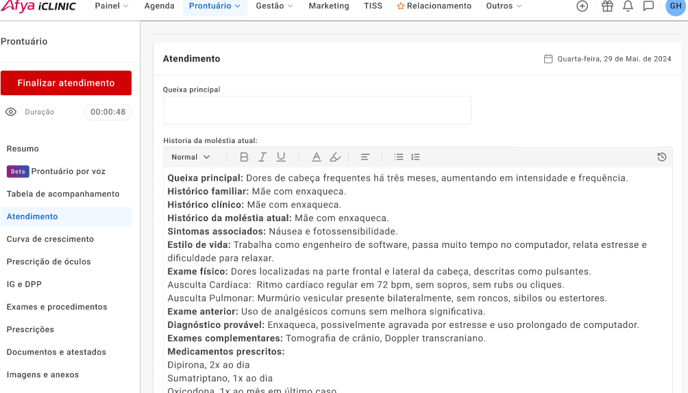Open Resumo in the sidebar
Image resolution: width=688 pixels, height=393 pixels.
(x=22, y=149)
